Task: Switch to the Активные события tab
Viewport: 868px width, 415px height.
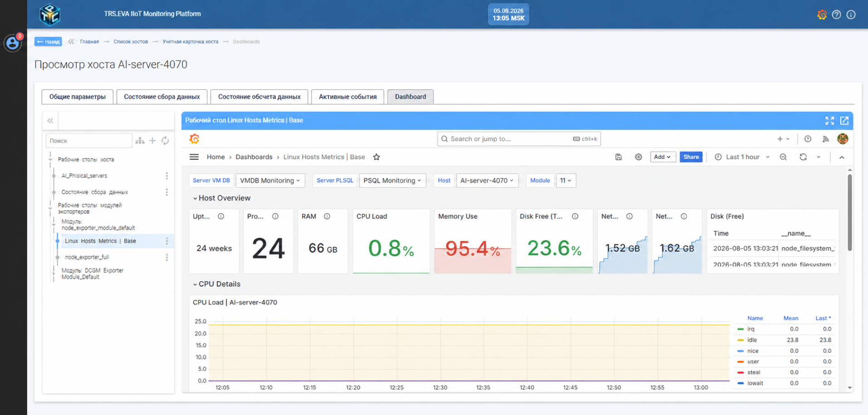Action: [348, 97]
